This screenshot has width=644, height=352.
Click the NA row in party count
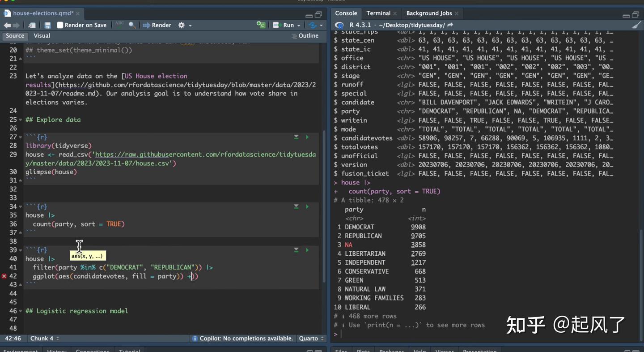(x=381, y=245)
